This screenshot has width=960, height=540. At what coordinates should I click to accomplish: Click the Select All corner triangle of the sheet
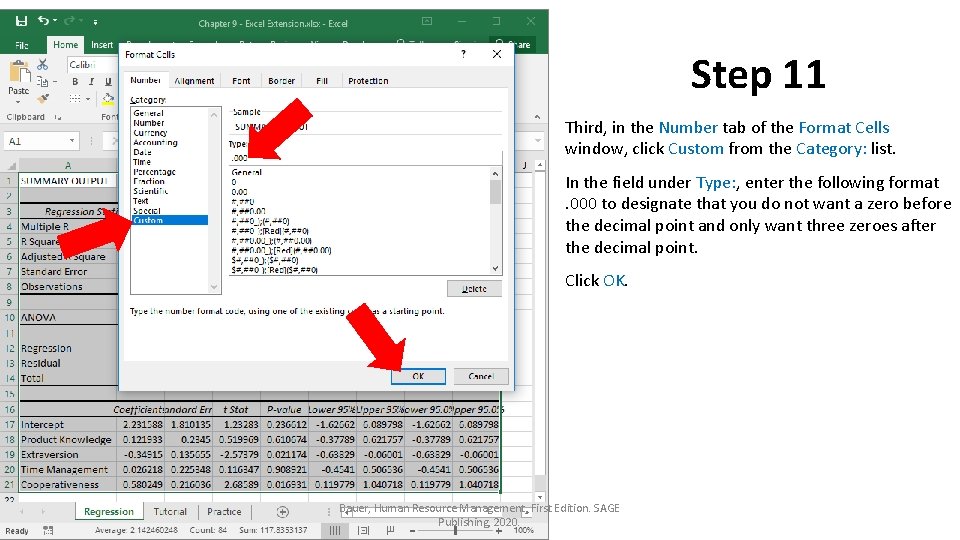(x=11, y=166)
